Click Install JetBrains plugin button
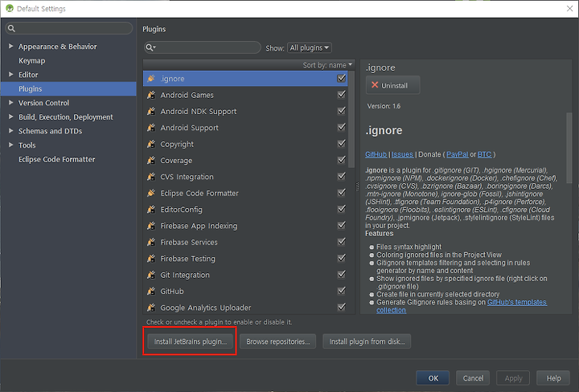The height and width of the screenshot is (392, 579). (x=190, y=341)
